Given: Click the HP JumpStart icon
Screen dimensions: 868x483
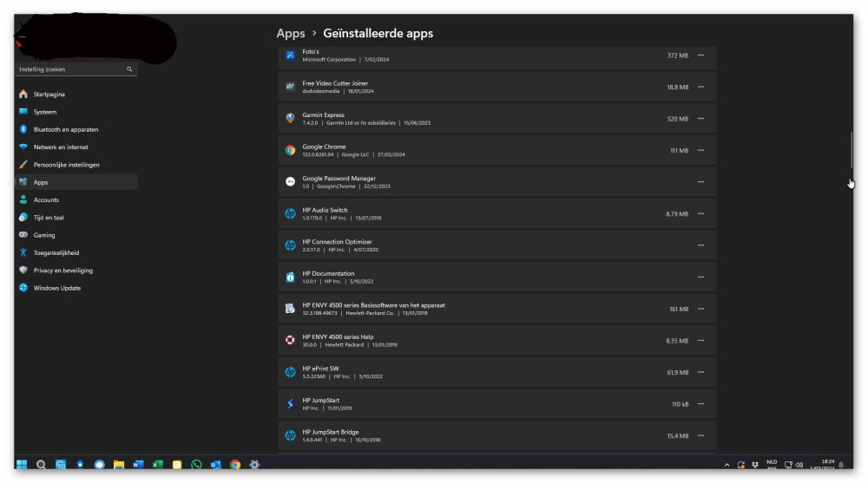Looking at the screenshot, I should [x=290, y=404].
